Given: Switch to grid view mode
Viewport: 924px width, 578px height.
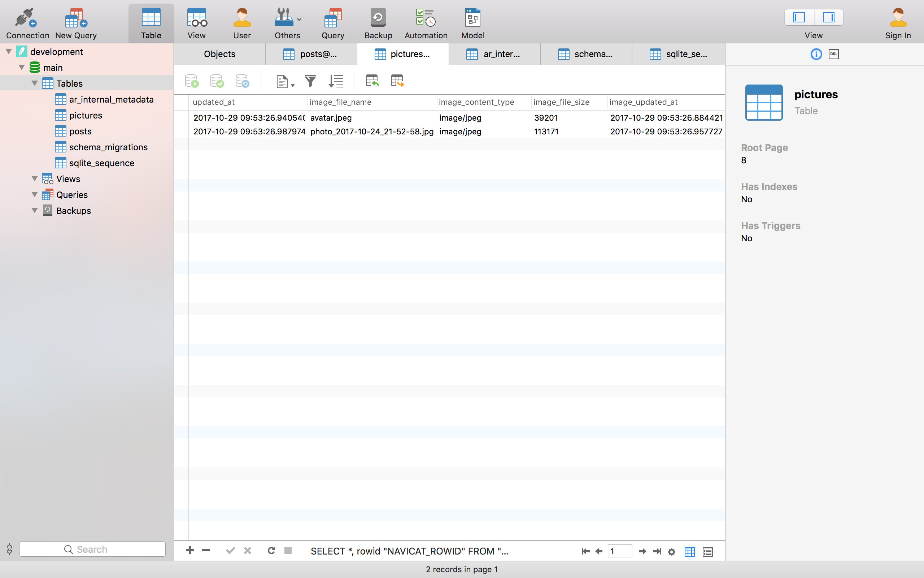Looking at the screenshot, I should tap(689, 552).
